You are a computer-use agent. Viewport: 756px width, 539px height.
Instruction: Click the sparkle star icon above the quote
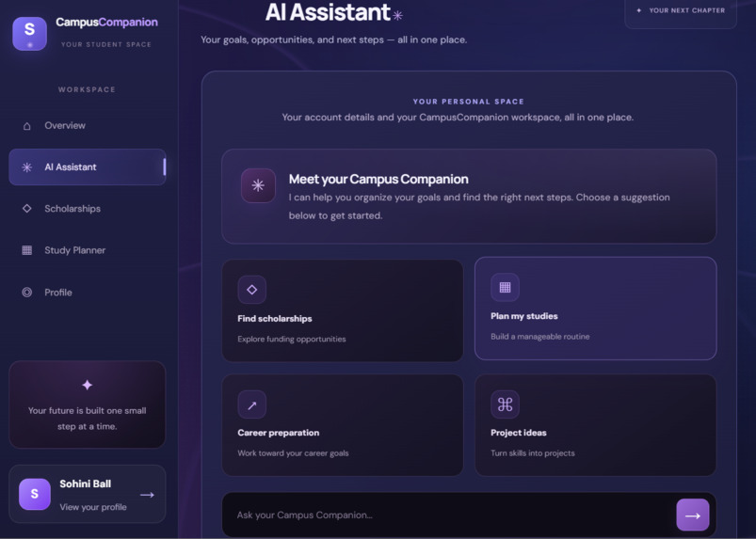tap(88, 385)
